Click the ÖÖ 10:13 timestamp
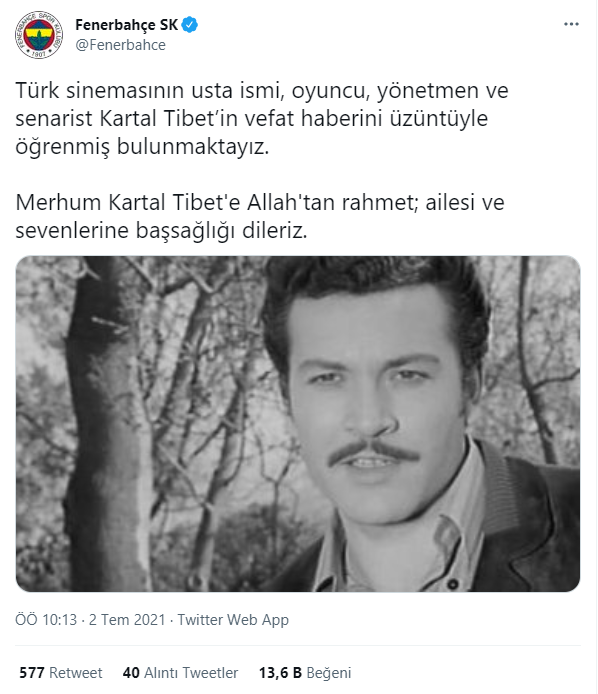Image resolution: width=598 pixels, height=694 pixels. (46, 620)
